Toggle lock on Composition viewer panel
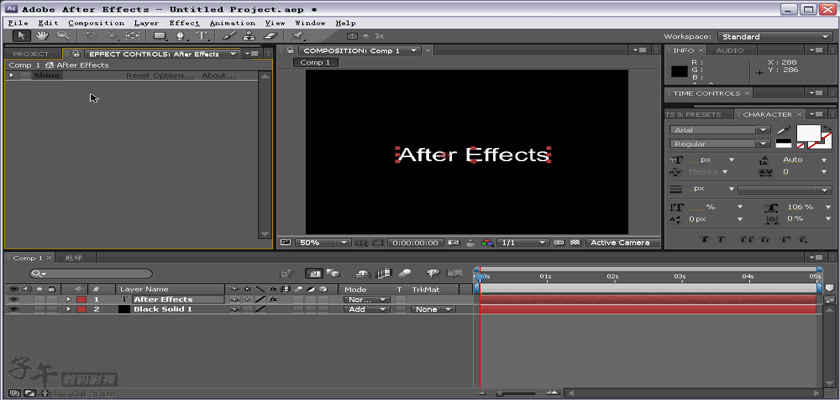Viewport: 840px width, 400px height. tap(289, 50)
